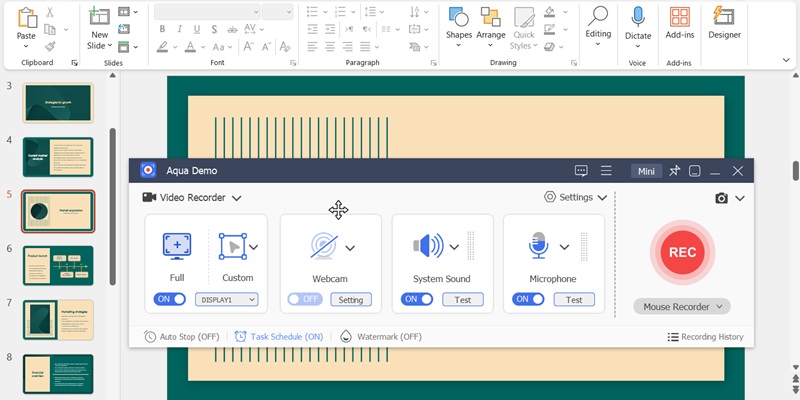Click the Microphone icon in Aqua Demo
Viewport: 800px width, 400px height.
pos(538,246)
